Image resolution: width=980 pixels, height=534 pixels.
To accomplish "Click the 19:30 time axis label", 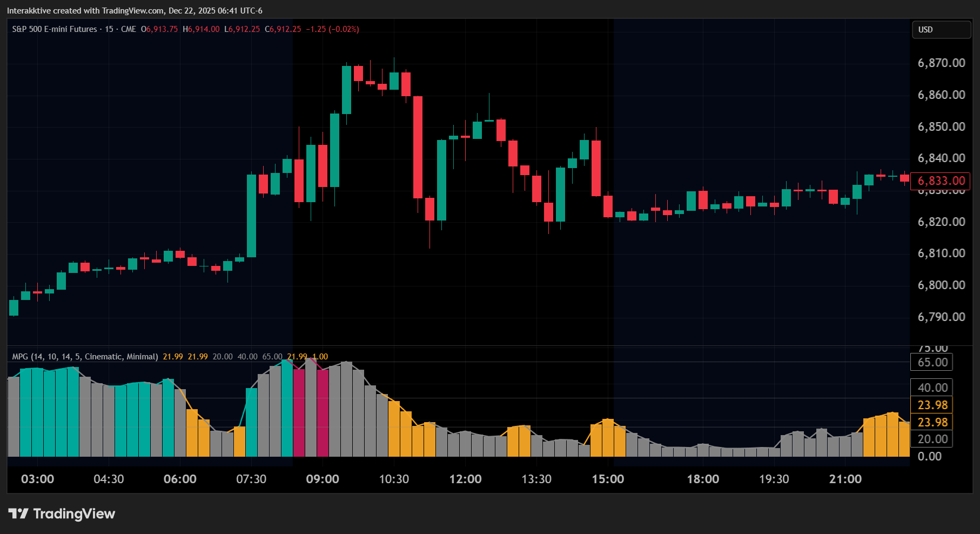I will pyautogui.click(x=774, y=479).
